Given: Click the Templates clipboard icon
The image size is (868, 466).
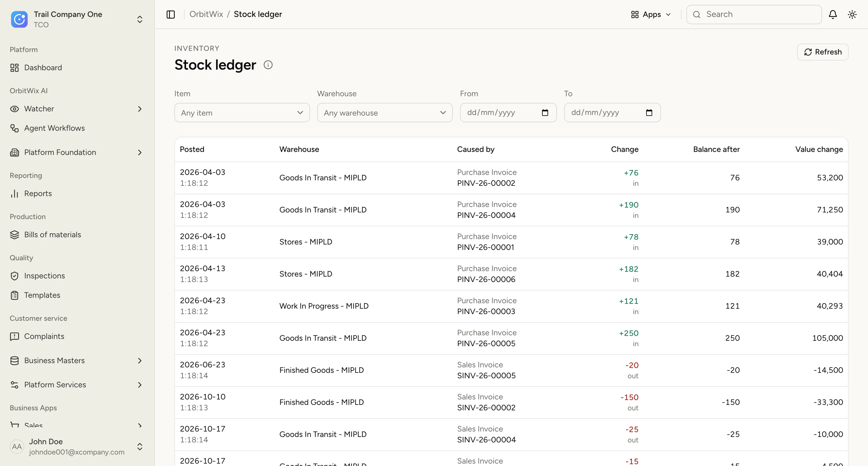Looking at the screenshot, I should point(15,295).
